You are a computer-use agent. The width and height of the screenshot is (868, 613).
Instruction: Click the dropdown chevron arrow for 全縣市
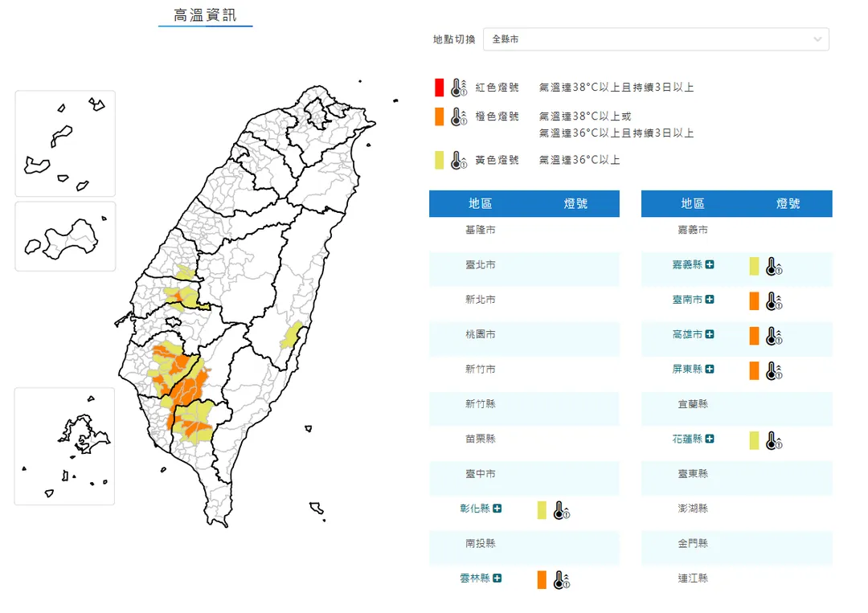click(817, 39)
